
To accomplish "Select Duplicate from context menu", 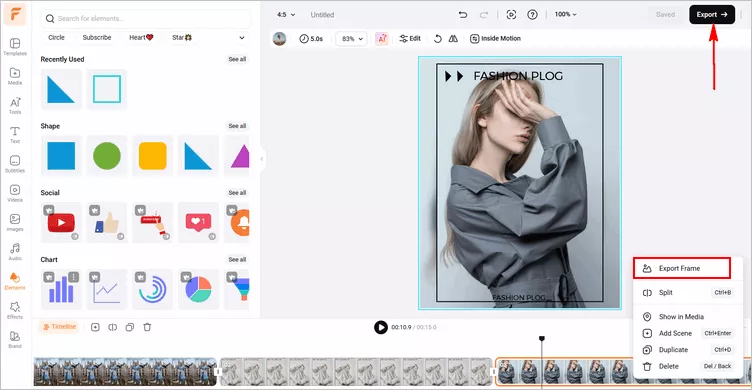I will point(688,350).
